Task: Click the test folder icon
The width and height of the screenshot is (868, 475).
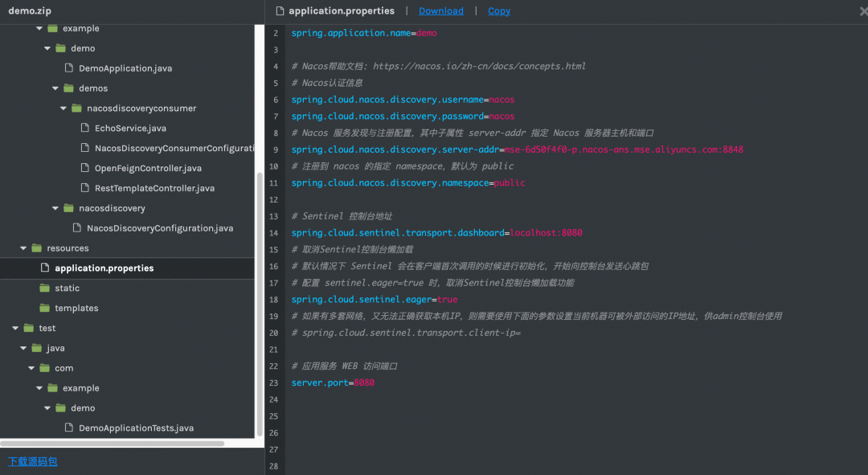Action: [x=29, y=328]
